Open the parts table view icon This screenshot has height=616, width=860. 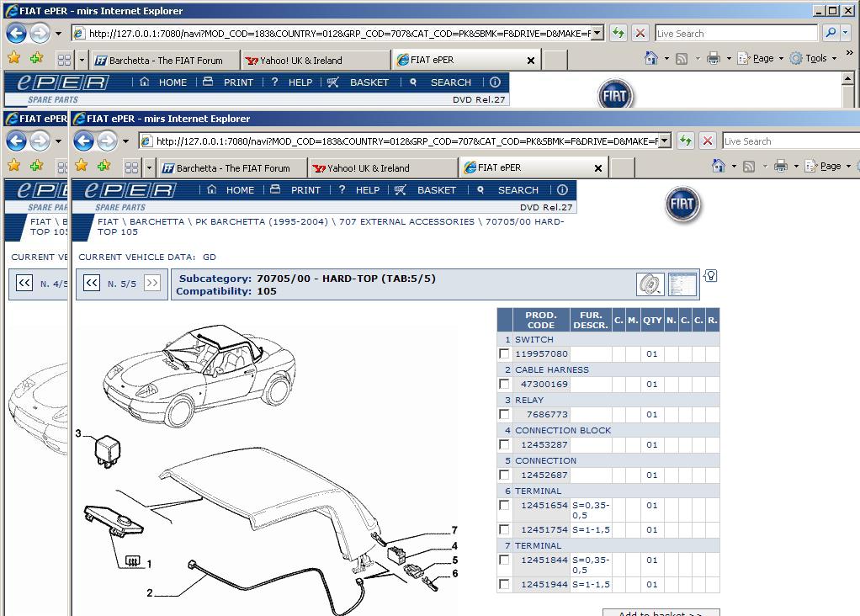click(682, 284)
